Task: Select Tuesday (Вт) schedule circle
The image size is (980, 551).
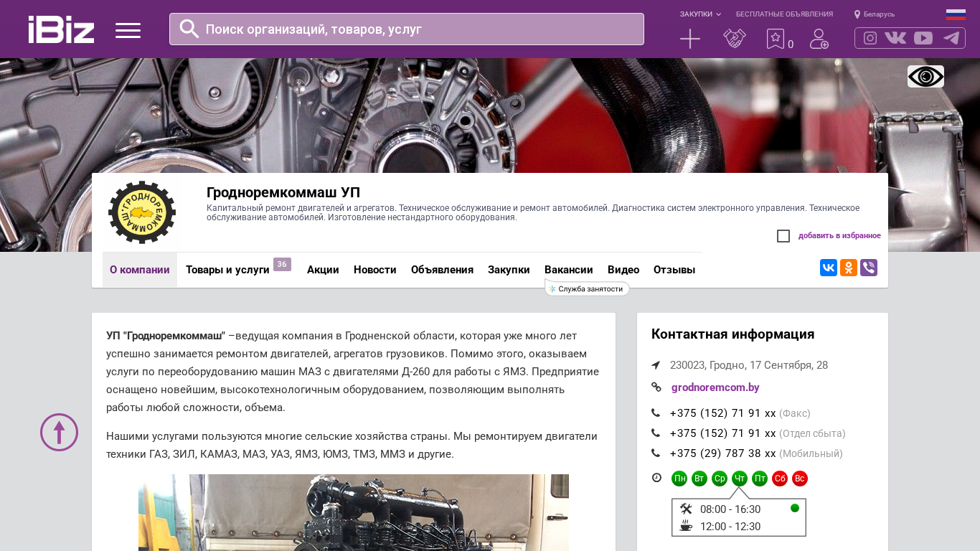Action: 699,479
